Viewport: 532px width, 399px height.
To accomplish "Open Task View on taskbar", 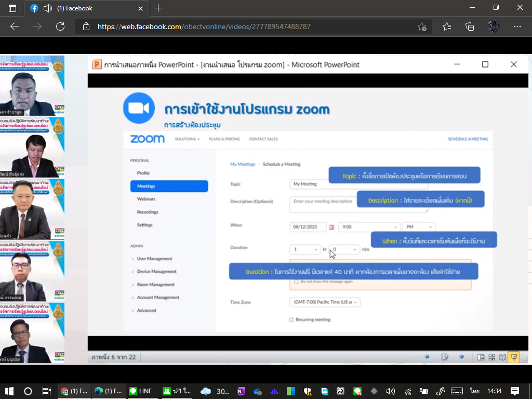I will (x=46, y=391).
